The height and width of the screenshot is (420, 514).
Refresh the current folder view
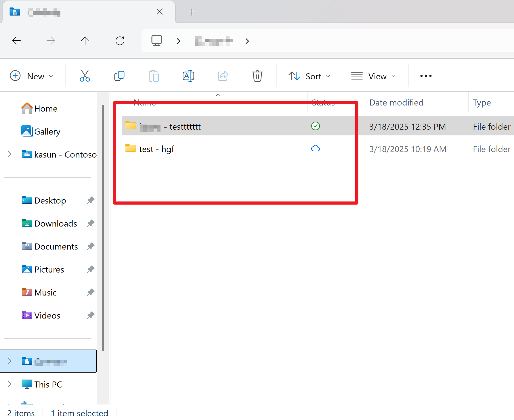[120, 41]
